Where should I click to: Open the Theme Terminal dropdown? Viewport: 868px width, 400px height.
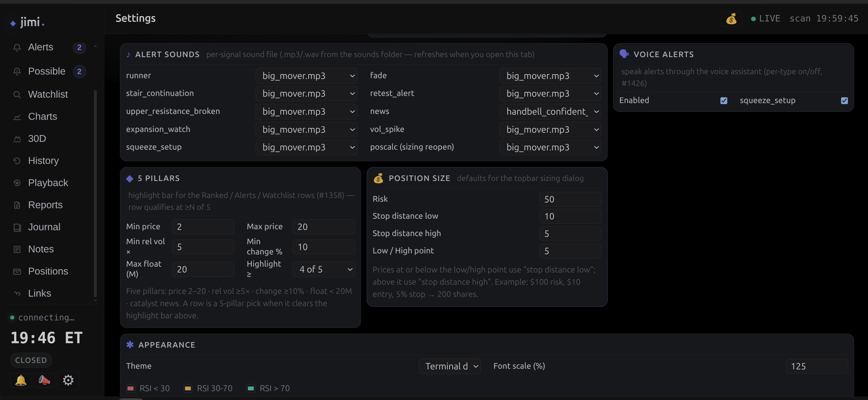point(450,366)
